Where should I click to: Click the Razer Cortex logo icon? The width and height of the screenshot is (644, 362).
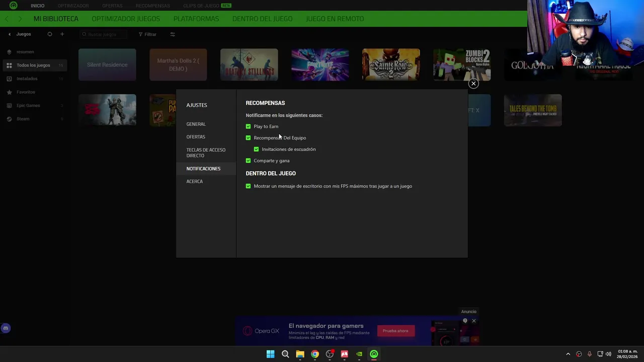14,6
